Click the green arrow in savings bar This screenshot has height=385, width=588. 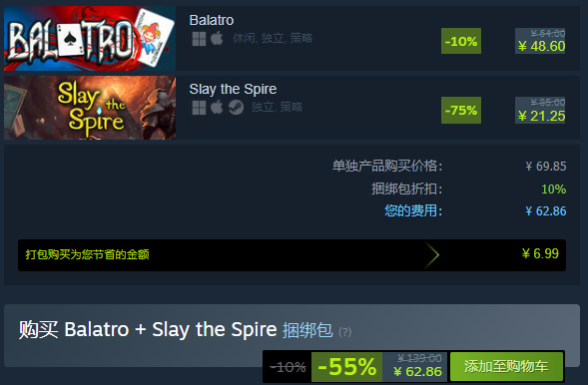[x=431, y=255]
